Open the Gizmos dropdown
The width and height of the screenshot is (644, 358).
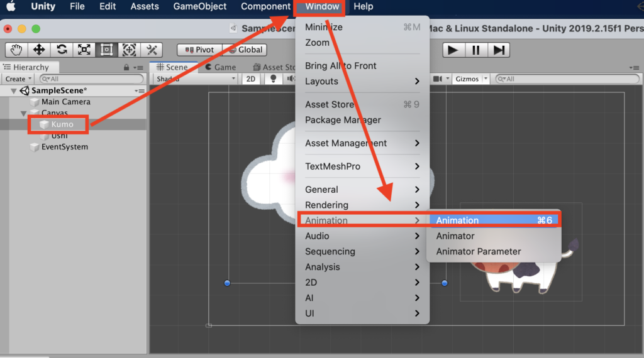[470, 79]
